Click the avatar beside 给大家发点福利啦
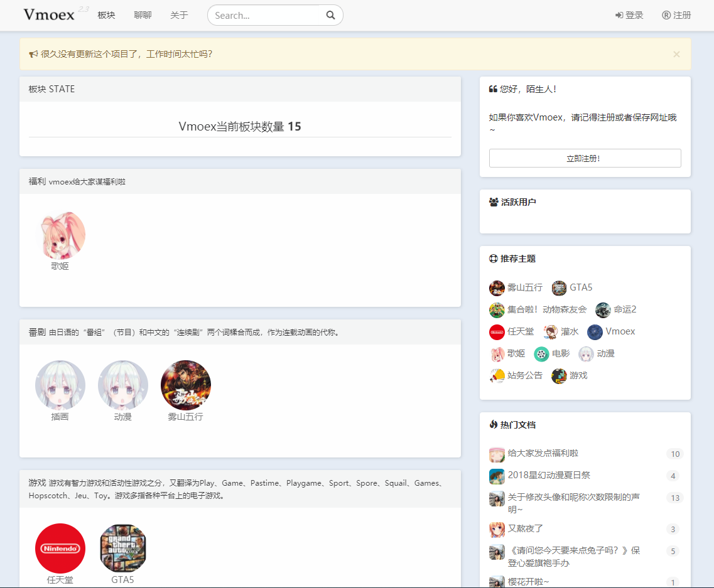Viewport: 714px width, 588px height. pyautogui.click(x=497, y=454)
